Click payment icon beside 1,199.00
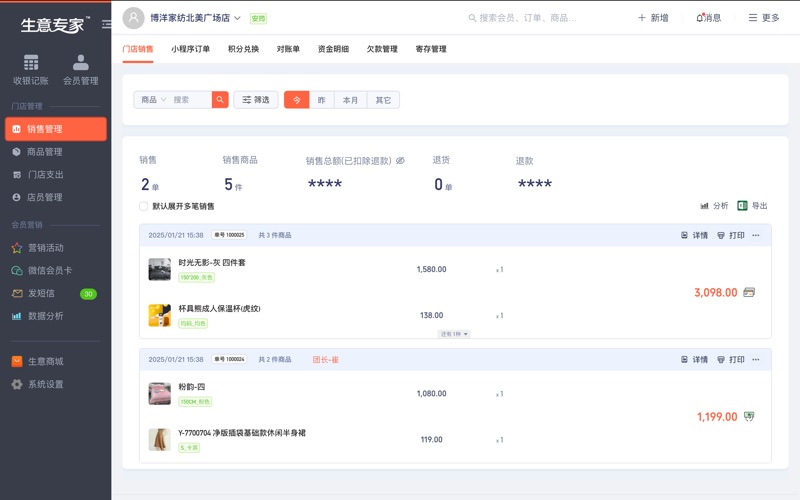Image resolution: width=800 pixels, height=500 pixels. (749, 416)
